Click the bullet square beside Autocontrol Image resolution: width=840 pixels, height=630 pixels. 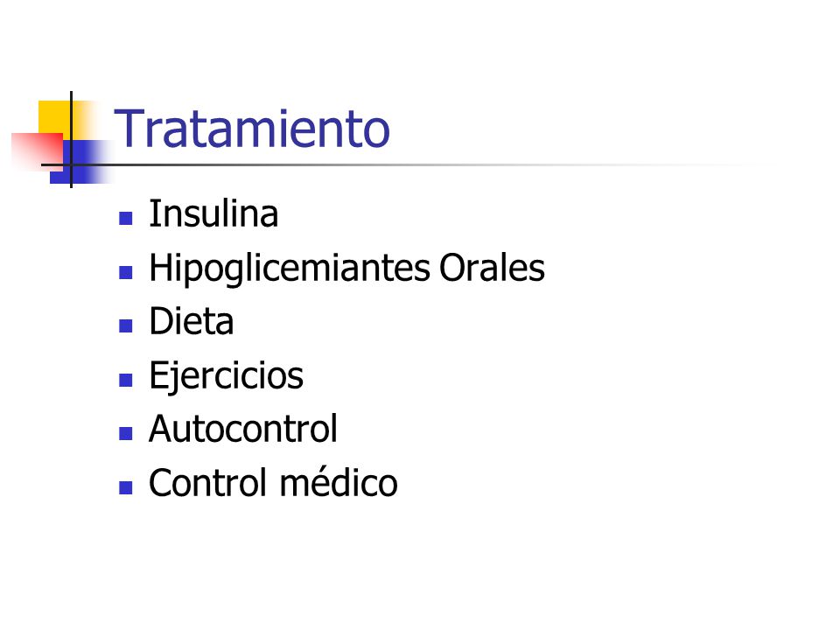pos(126,434)
